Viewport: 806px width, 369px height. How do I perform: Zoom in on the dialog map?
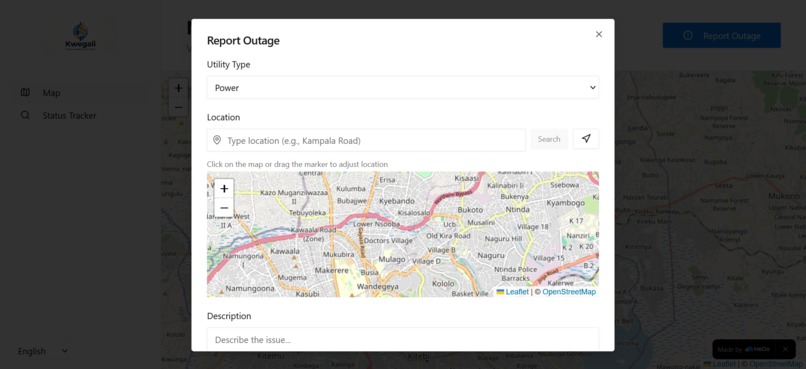pos(224,189)
